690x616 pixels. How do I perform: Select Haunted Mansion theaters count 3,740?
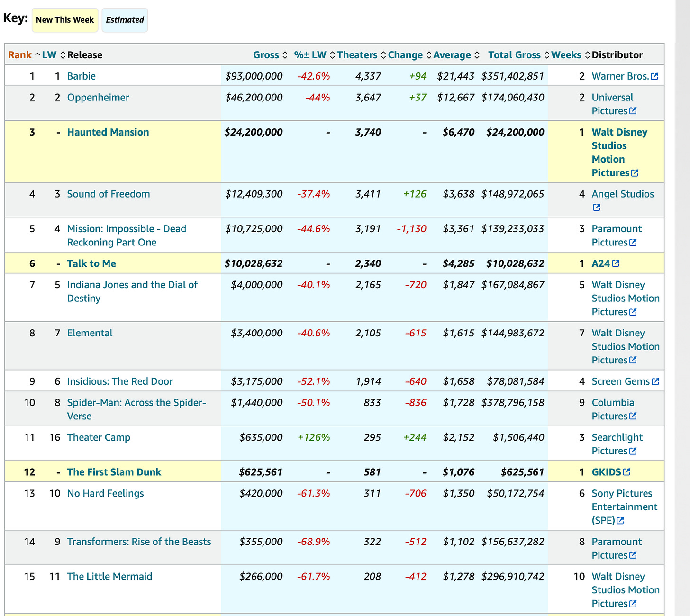(368, 132)
